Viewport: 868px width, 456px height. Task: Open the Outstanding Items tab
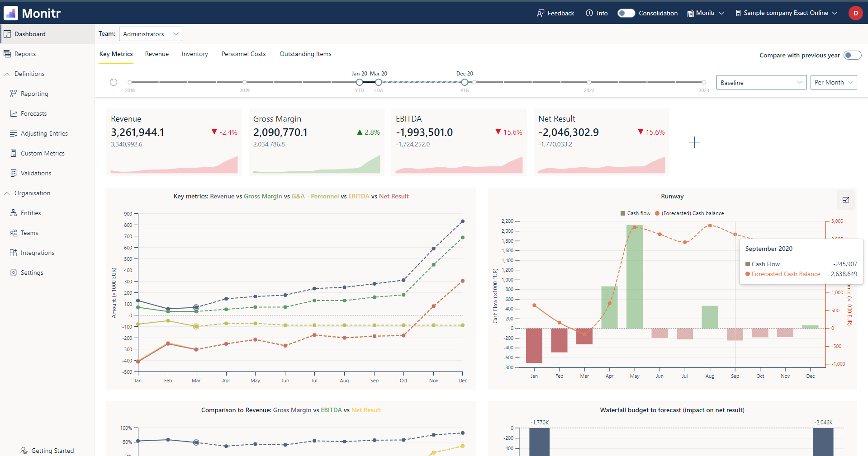coord(305,54)
